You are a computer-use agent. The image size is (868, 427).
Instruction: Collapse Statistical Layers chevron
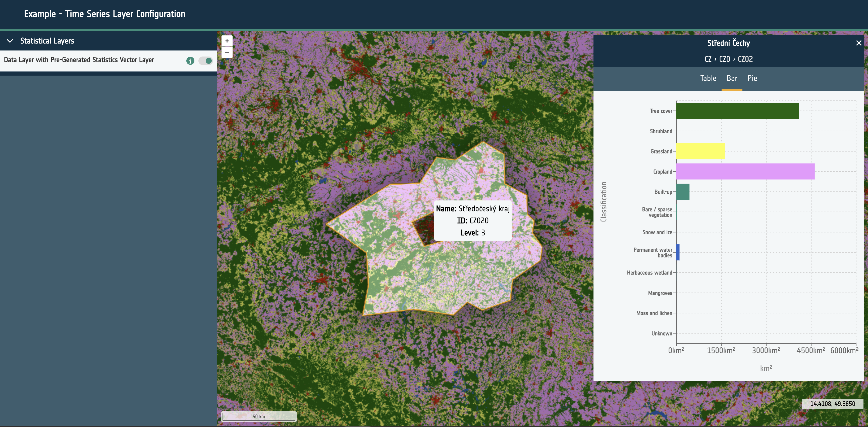tap(10, 41)
